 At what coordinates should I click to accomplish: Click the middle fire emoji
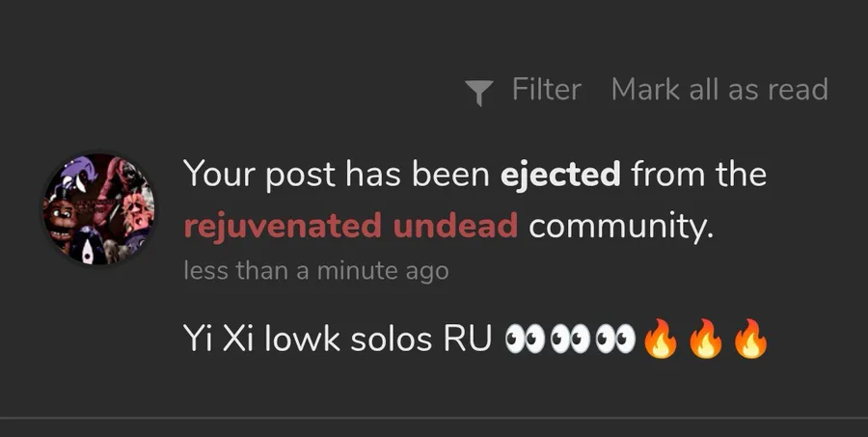(706, 339)
